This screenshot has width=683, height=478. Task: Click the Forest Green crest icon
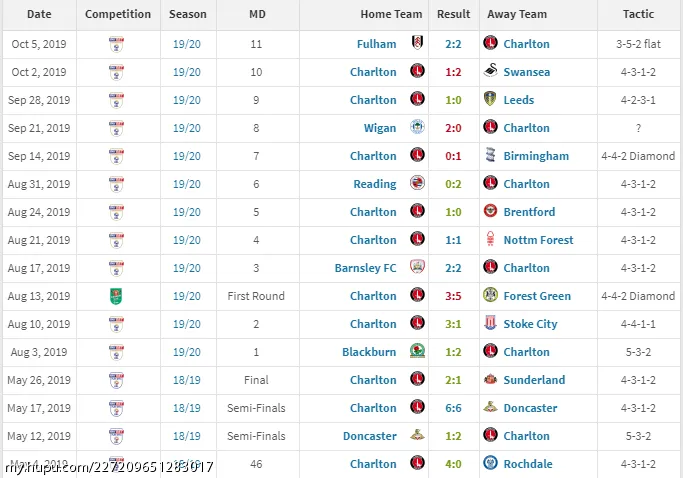tap(490, 295)
